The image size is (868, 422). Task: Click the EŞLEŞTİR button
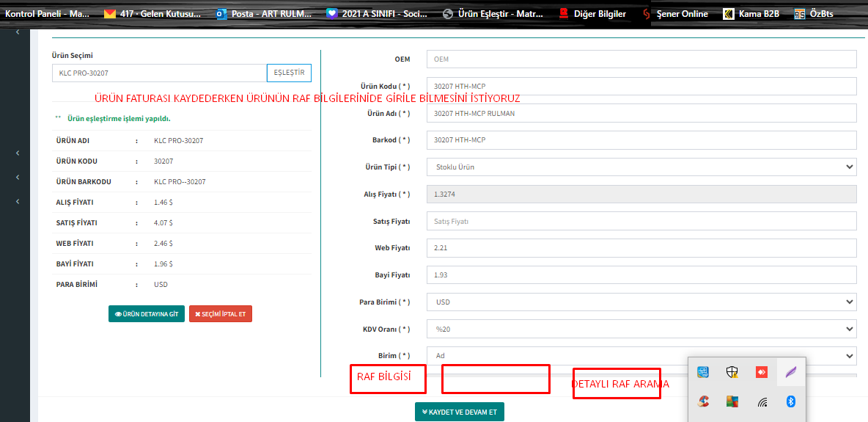[289, 73]
